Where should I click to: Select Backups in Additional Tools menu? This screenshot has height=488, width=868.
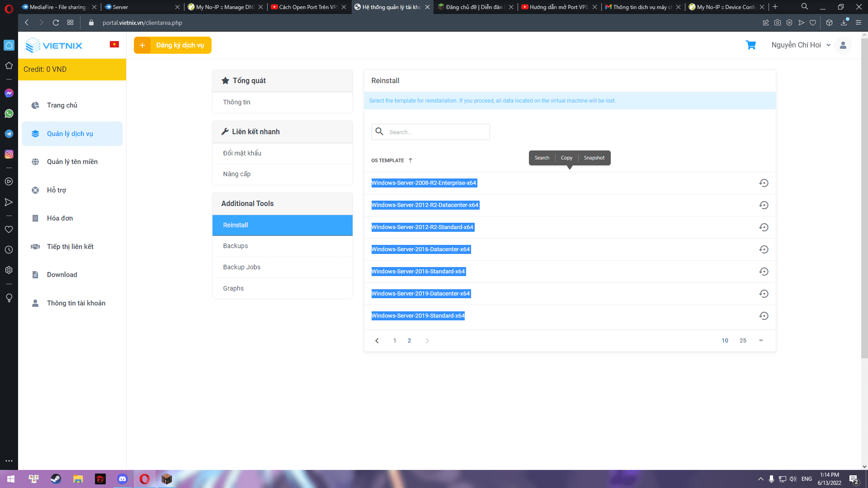click(x=236, y=246)
